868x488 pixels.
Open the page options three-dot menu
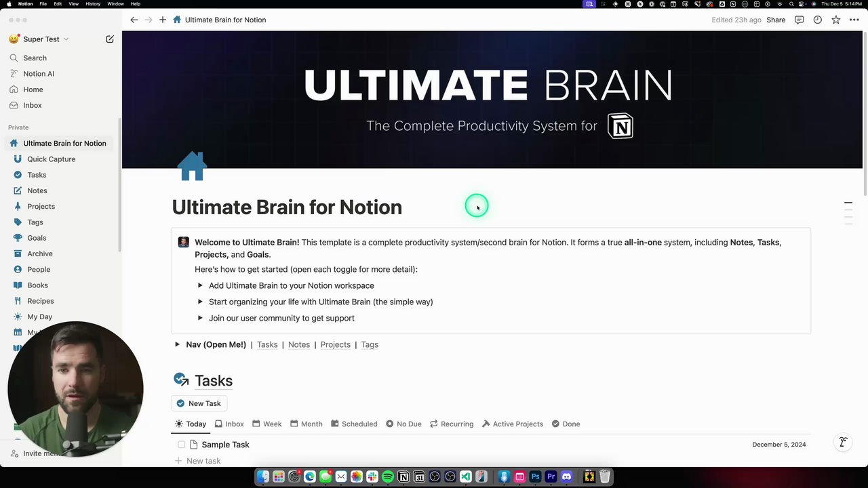pyautogui.click(x=854, y=20)
